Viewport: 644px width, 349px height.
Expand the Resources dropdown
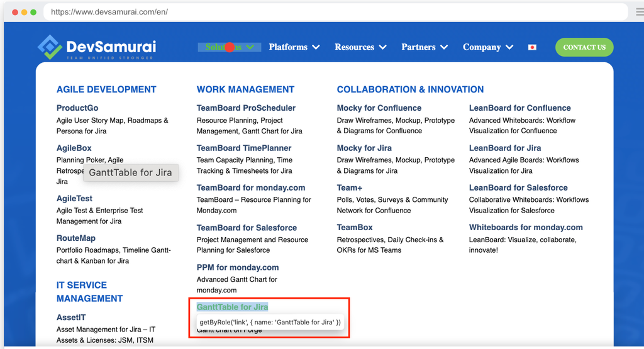[360, 47]
